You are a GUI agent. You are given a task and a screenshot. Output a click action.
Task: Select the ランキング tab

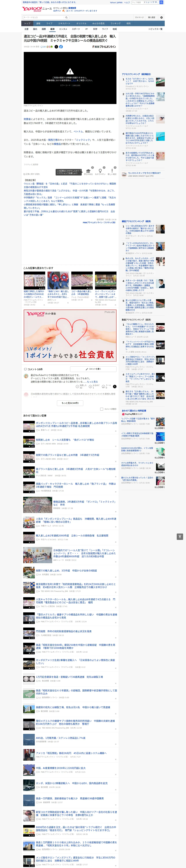coord(115,23)
